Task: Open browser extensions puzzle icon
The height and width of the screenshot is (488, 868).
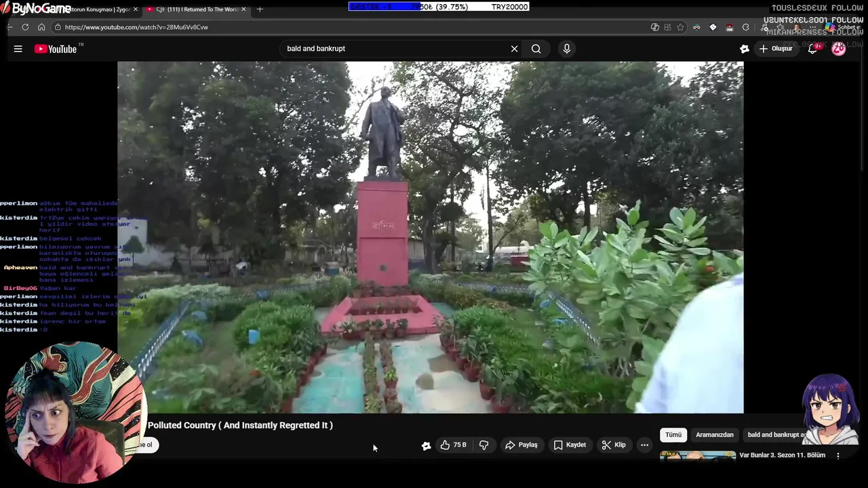Action: pos(746,27)
